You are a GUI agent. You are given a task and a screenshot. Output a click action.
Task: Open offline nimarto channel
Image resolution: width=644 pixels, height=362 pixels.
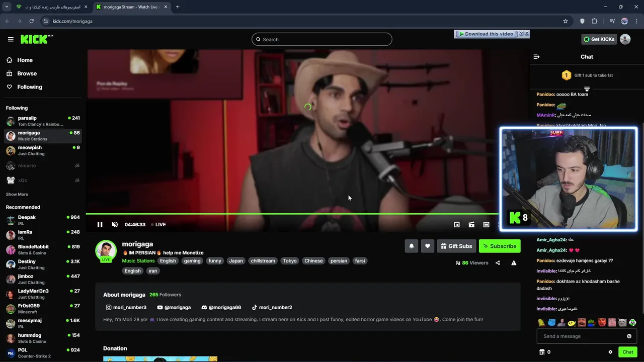43,165
